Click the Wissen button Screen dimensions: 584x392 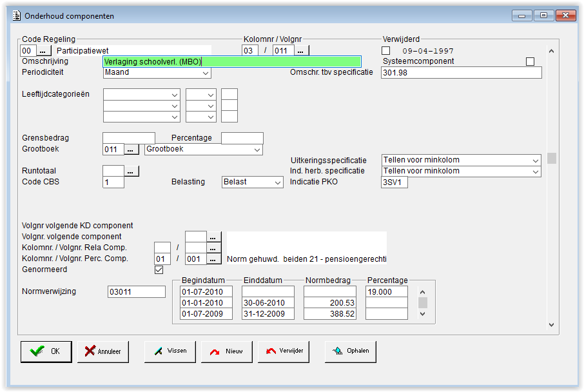coord(170,351)
